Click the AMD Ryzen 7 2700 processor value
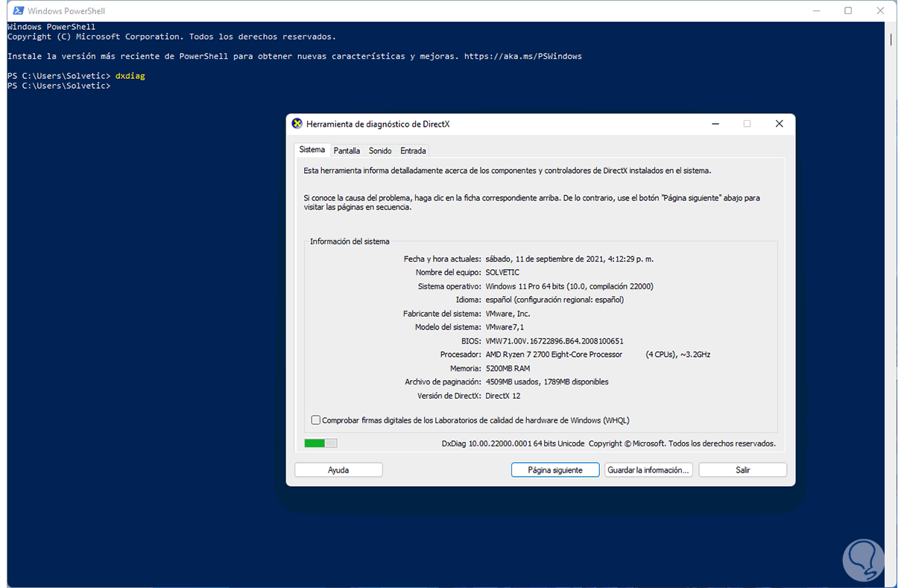904x588 pixels. pos(598,355)
